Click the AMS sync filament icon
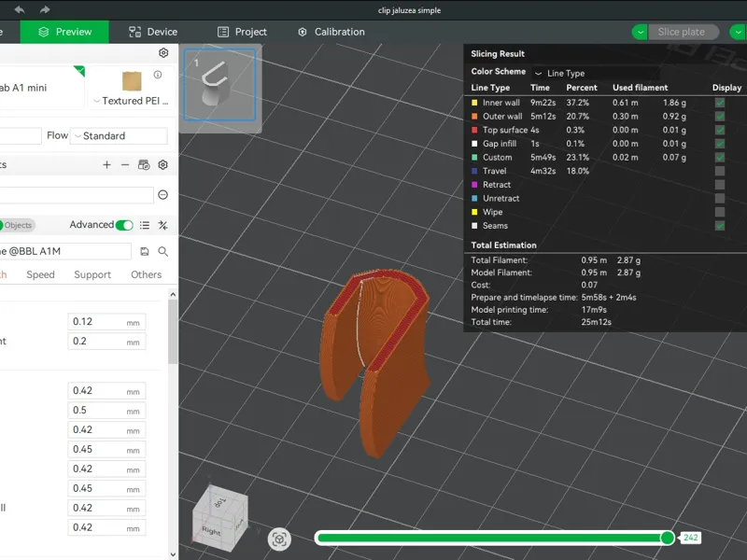 [x=144, y=165]
